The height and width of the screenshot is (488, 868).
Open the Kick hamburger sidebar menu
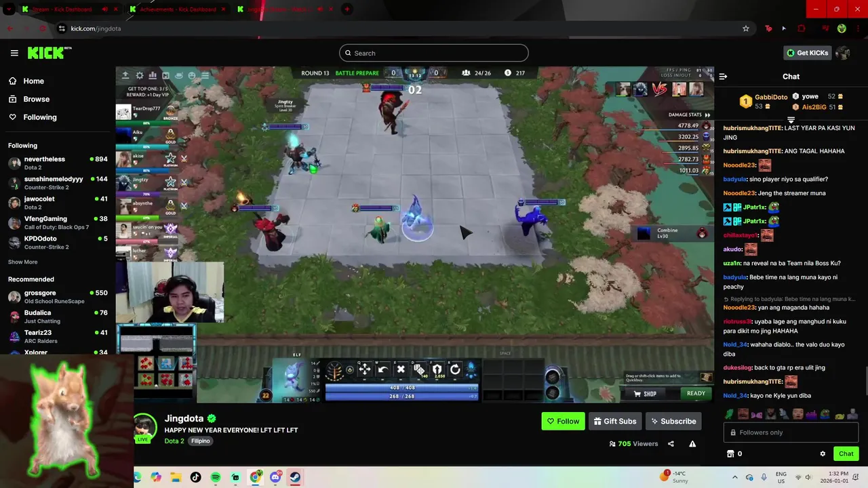click(x=14, y=53)
